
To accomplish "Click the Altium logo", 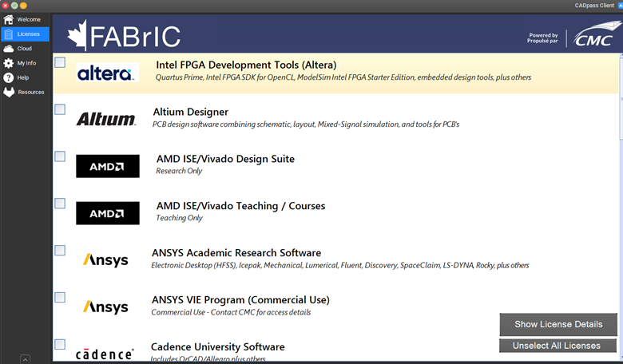I will tap(106, 119).
